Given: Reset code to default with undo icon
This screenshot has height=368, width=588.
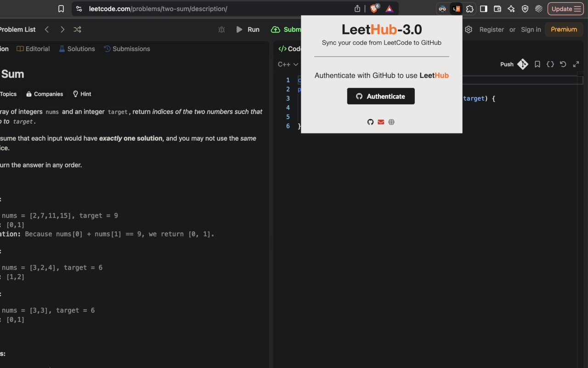Looking at the screenshot, I should pyautogui.click(x=563, y=64).
